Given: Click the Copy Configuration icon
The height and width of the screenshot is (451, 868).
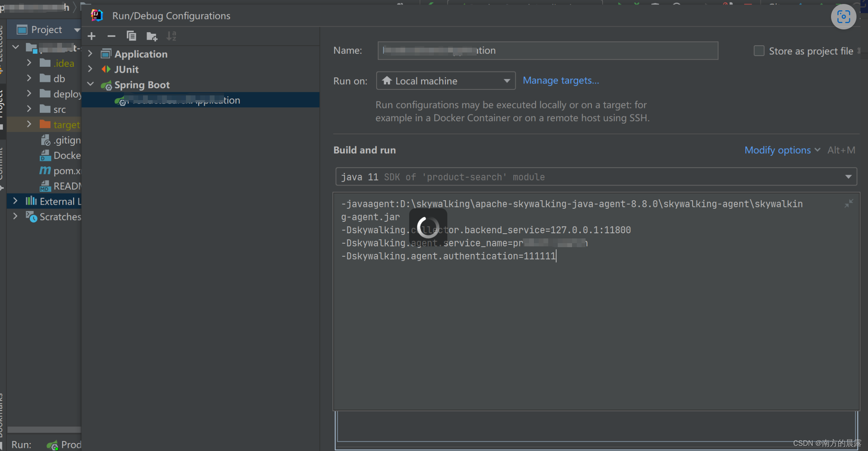Looking at the screenshot, I should (131, 36).
